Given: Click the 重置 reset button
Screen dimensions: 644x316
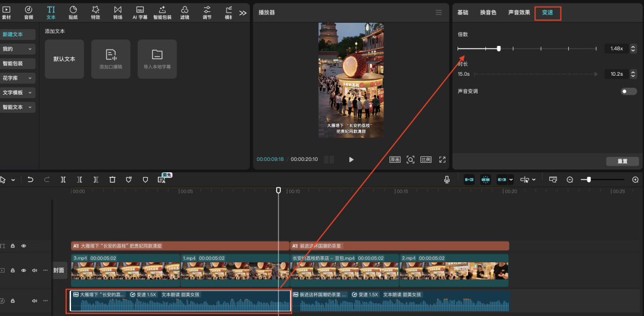Looking at the screenshot, I should pyautogui.click(x=622, y=162).
